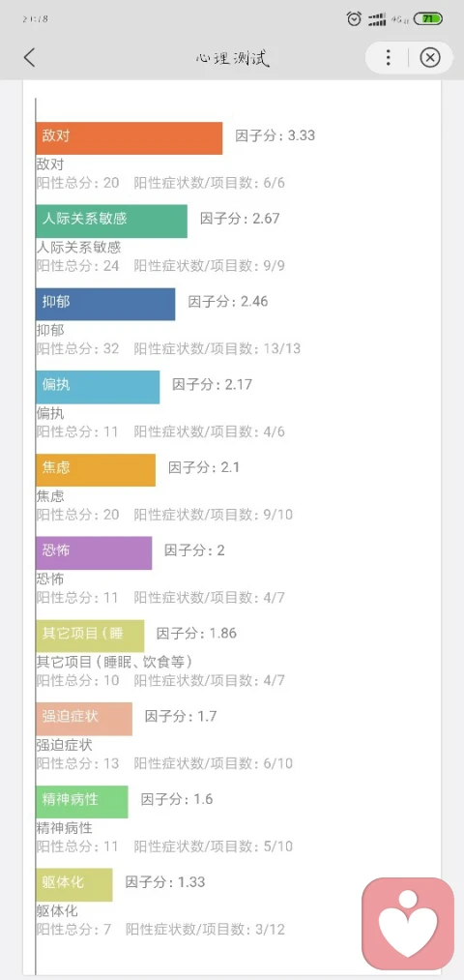Tap the battery indicator icon
This screenshot has height=980, width=464.
click(428, 18)
